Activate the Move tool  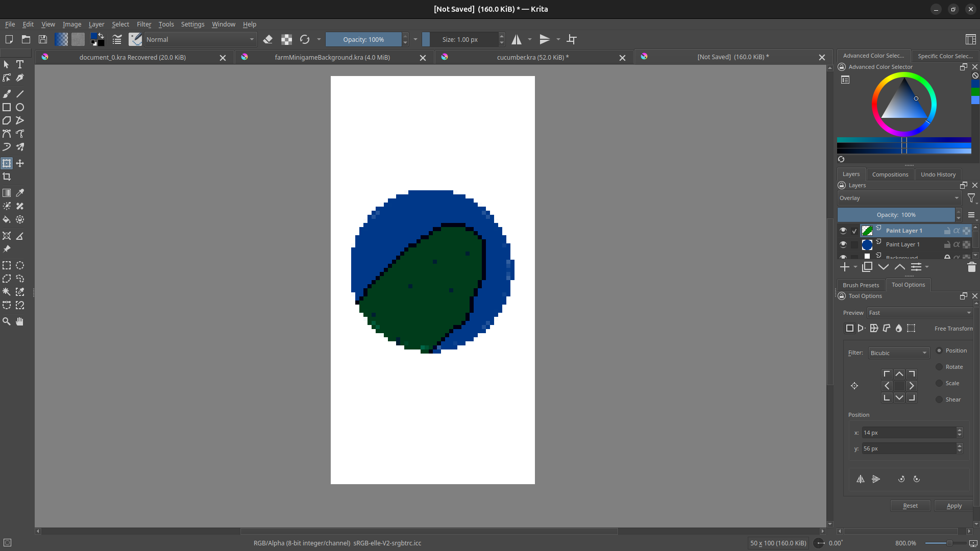(x=20, y=163)
